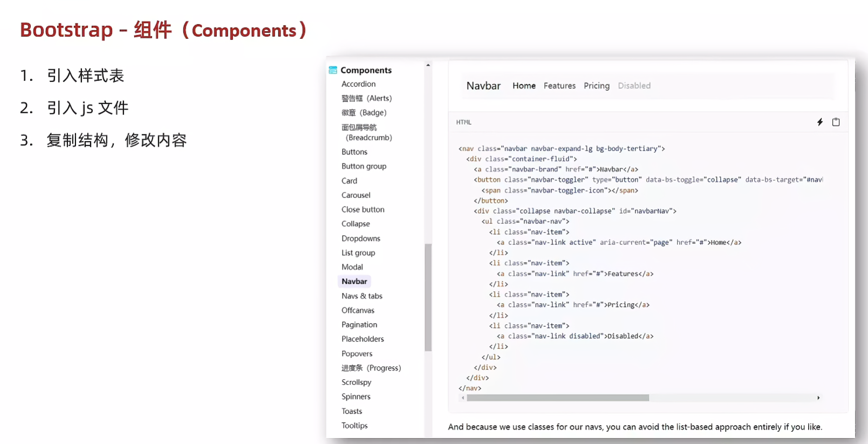Viewport: 868px width, 444px height.
Task: Click the active Navbar sidebar item
Action: pyautogui.click(x=354, y=282)
